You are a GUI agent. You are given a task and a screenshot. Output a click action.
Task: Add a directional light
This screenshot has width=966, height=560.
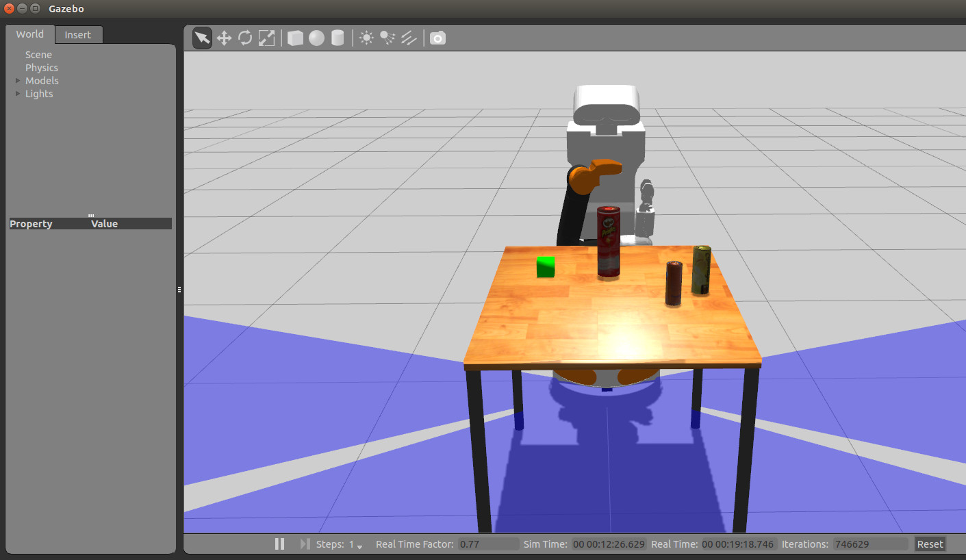point(409,38)
